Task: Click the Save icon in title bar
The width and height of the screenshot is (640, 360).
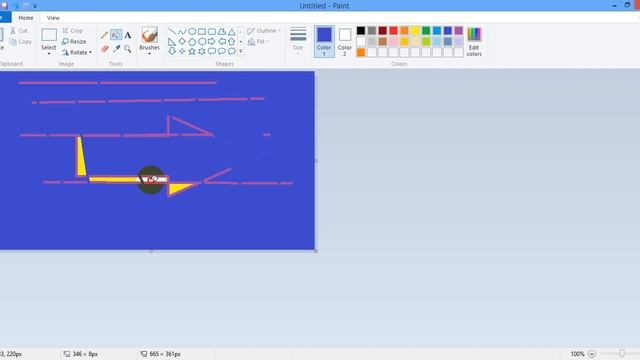Action: coord(4,6)
